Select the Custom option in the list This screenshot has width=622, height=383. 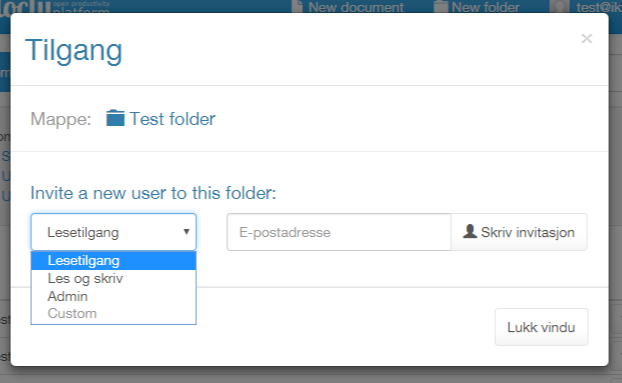pos(113,314)
